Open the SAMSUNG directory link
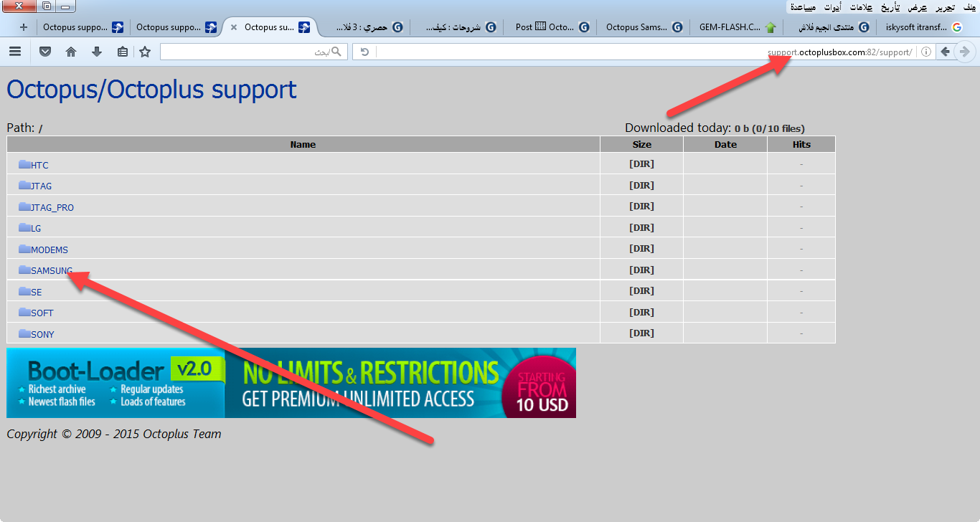Screen dimensions: 980x522 (x=52, y=271)
